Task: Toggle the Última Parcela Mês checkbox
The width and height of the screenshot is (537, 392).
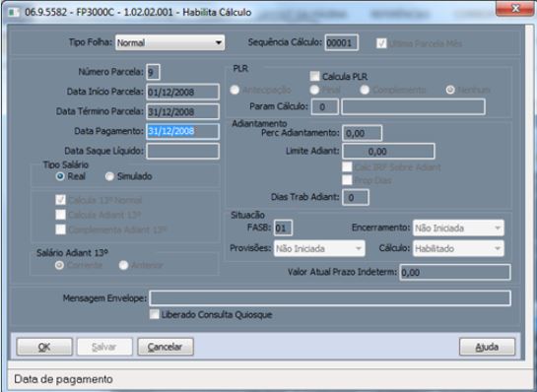Action: [381, 43]
